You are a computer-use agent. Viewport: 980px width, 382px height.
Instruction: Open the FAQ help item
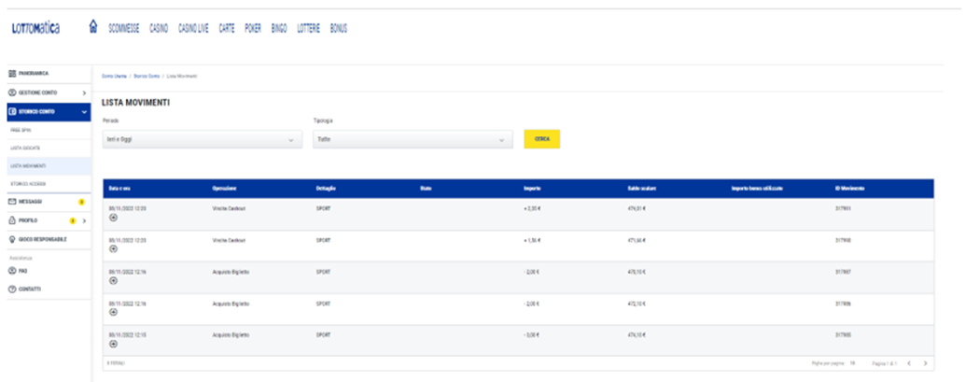pyautogui.click(x=22, y=271)
